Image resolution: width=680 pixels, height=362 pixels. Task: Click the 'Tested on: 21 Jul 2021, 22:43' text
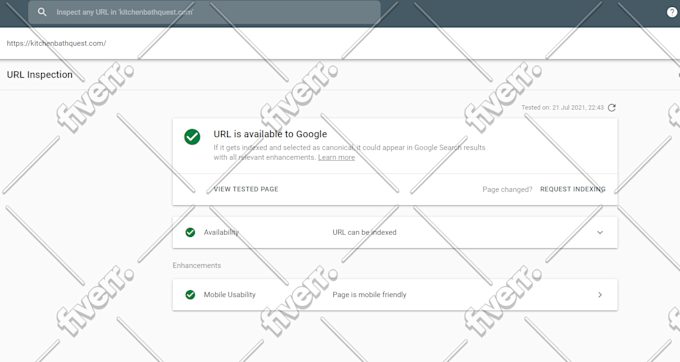562,108
